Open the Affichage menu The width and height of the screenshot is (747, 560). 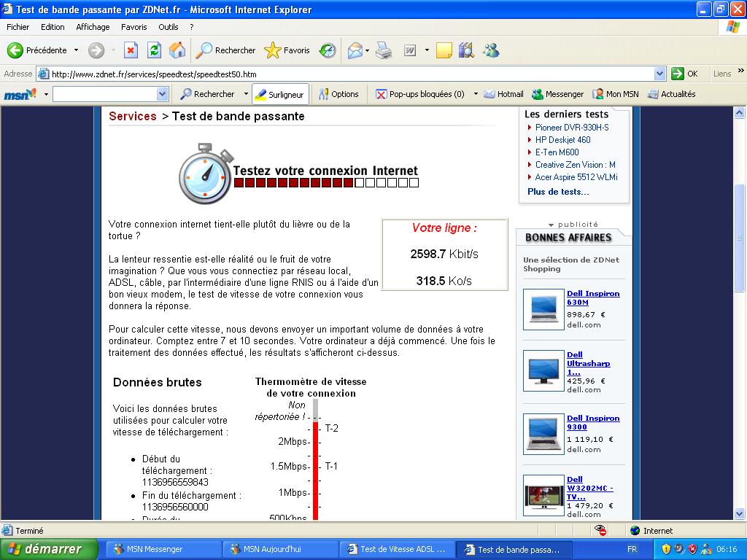tap(93, 27)
